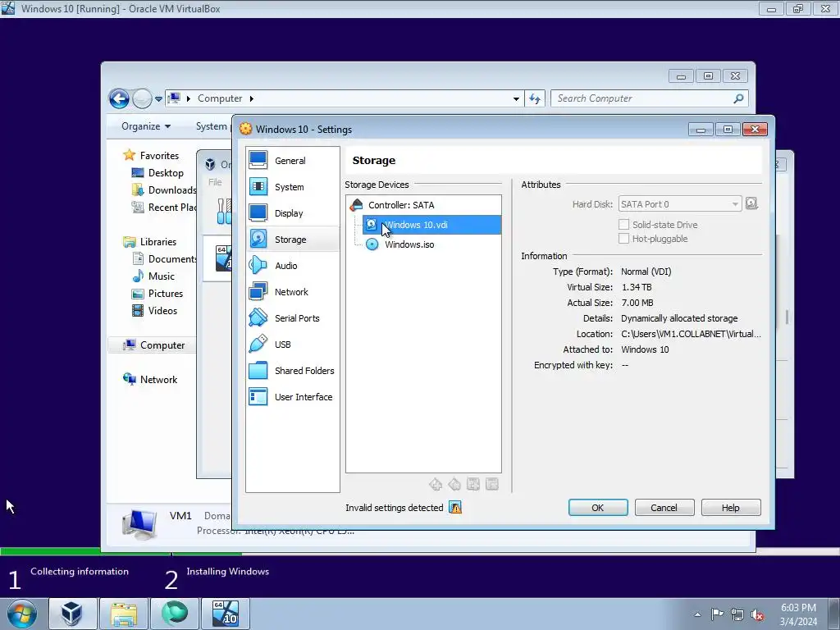Click the Windows Explorer taskbar icon
Screen dimensions: 840x630
(x=124, y=614)
